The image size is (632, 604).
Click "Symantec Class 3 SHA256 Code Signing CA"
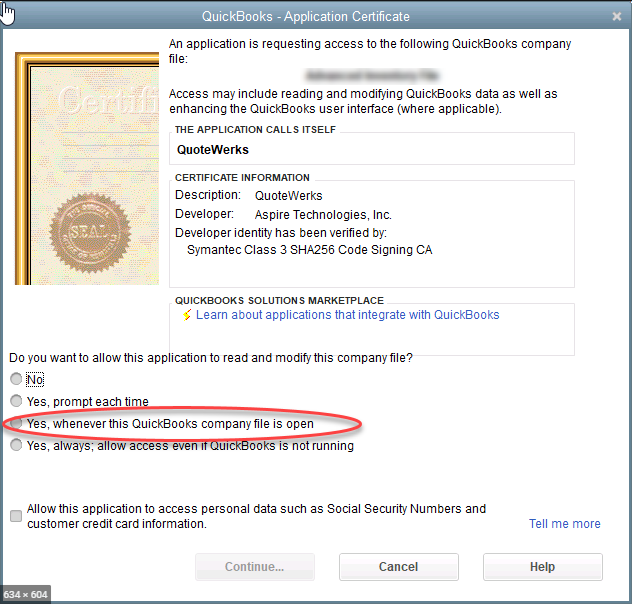click(x=310, y=250)
